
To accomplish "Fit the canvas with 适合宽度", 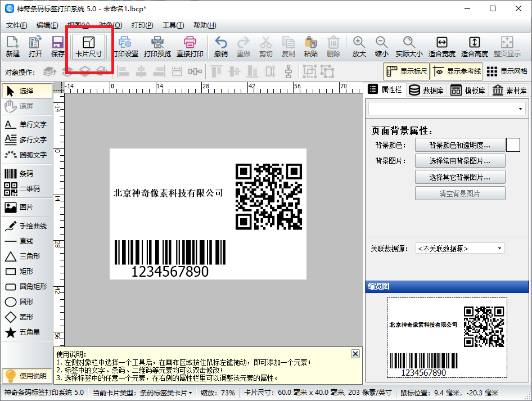I will tap(442, 47).
